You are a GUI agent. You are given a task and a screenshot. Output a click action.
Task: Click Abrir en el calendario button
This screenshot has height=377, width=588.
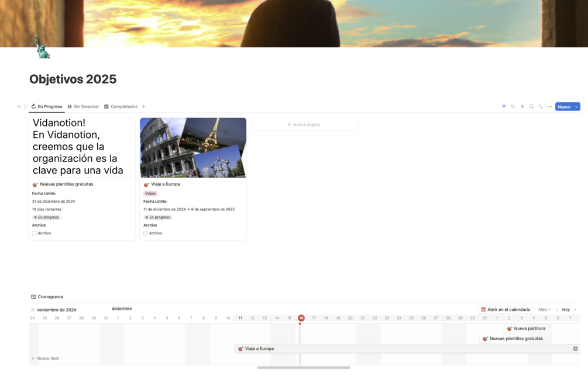[506, 310]
